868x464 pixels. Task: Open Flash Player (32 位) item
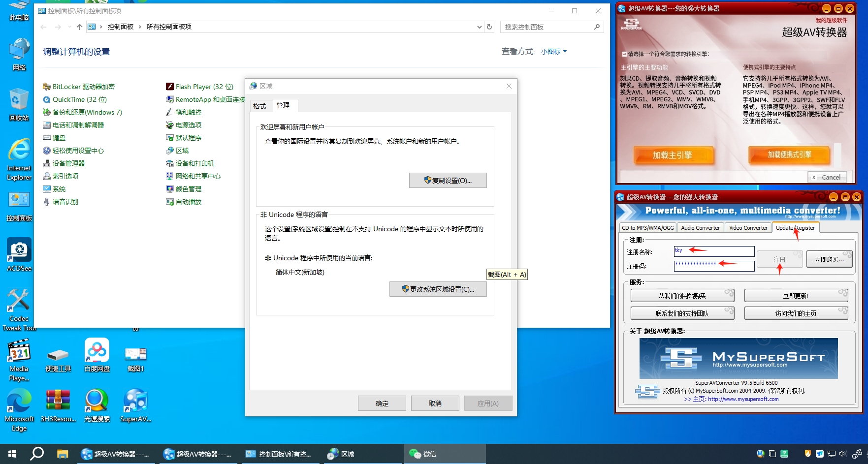199,87
